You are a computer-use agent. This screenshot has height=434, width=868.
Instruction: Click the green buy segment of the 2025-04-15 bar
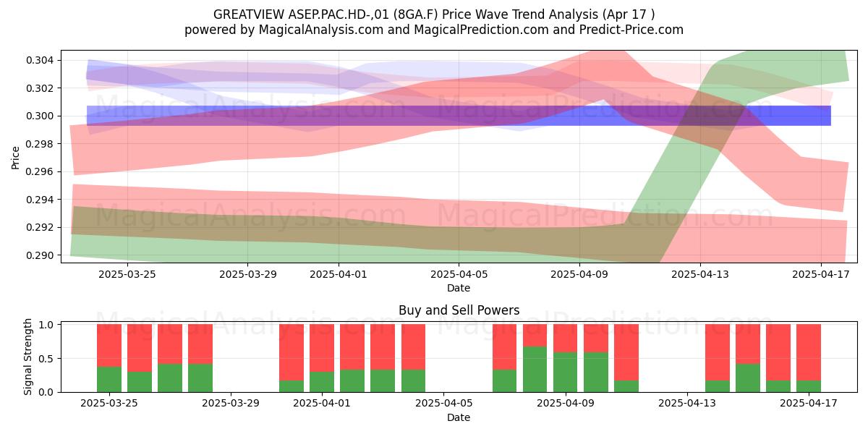tap(748, 378)
